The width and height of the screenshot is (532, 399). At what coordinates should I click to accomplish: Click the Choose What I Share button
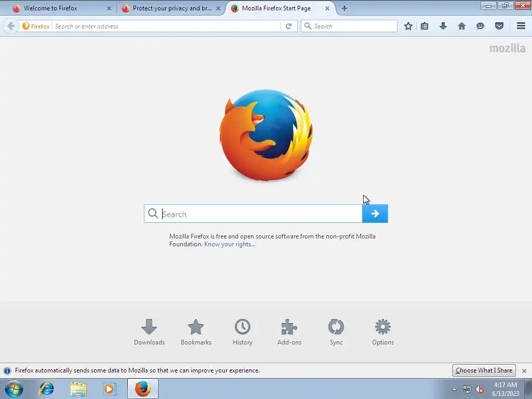(x=484, y=370)
